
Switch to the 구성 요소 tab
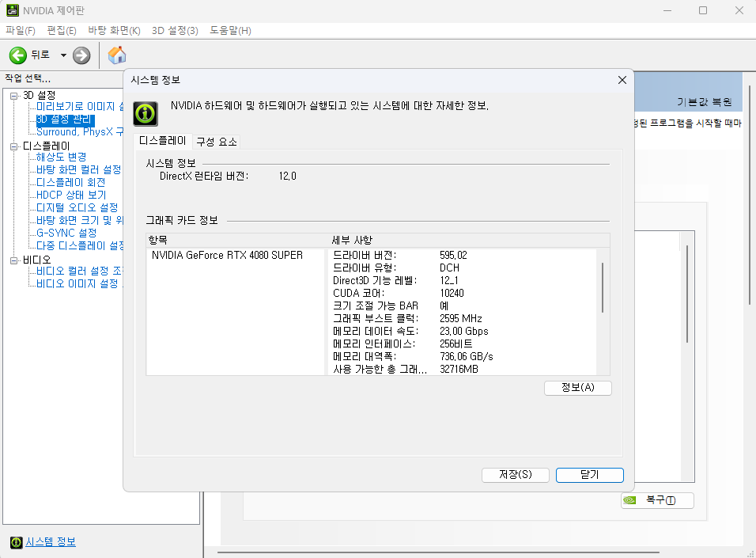point(217,142)
